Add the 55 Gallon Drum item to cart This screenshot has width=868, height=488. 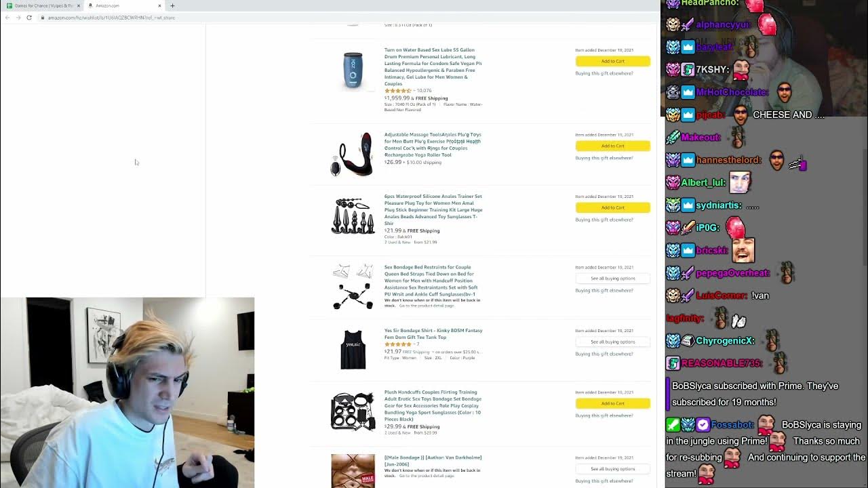612,61
